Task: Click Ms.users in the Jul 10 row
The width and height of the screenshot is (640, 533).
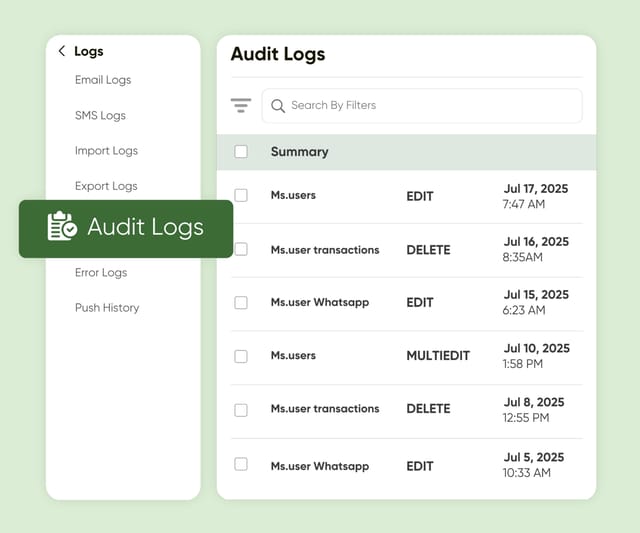Action: tap(293, 355)
